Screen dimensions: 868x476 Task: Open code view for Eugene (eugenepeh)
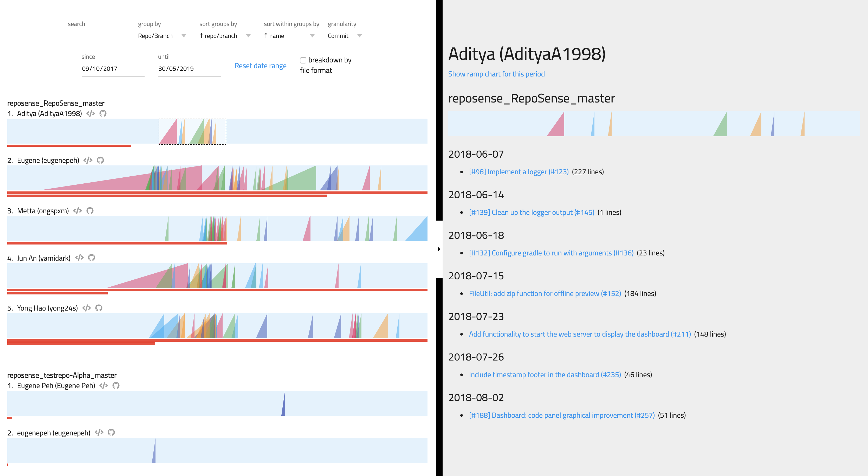point(88,160)
